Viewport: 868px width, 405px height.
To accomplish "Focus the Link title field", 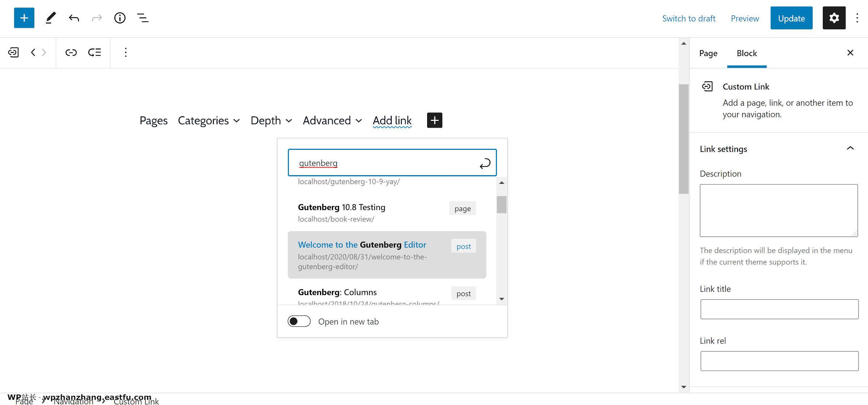I will pyautogui.click(x=779, y=309).
